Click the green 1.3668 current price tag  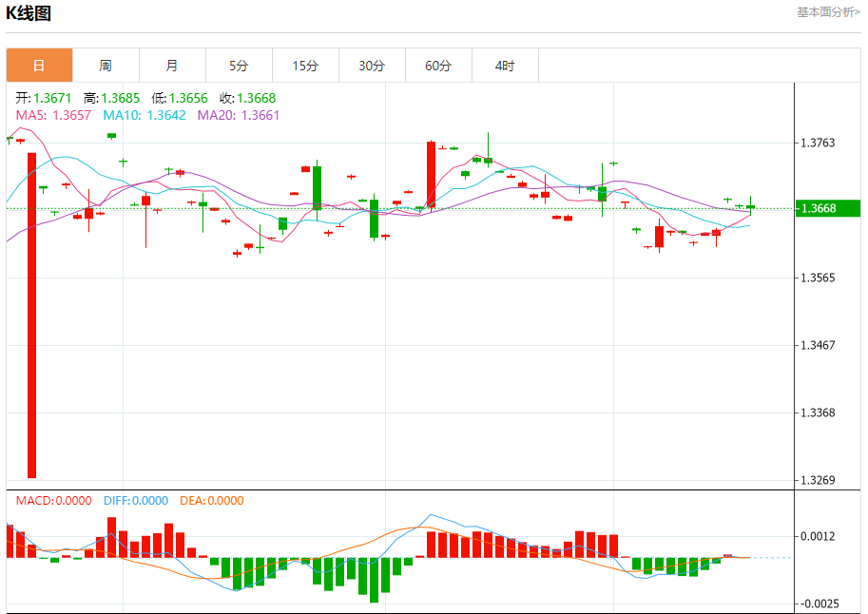coord(827,208)
